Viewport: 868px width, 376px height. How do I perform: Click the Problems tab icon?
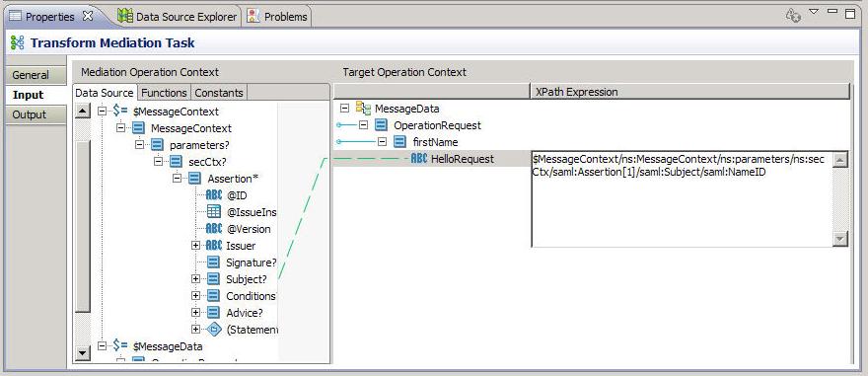coord(253,16)
